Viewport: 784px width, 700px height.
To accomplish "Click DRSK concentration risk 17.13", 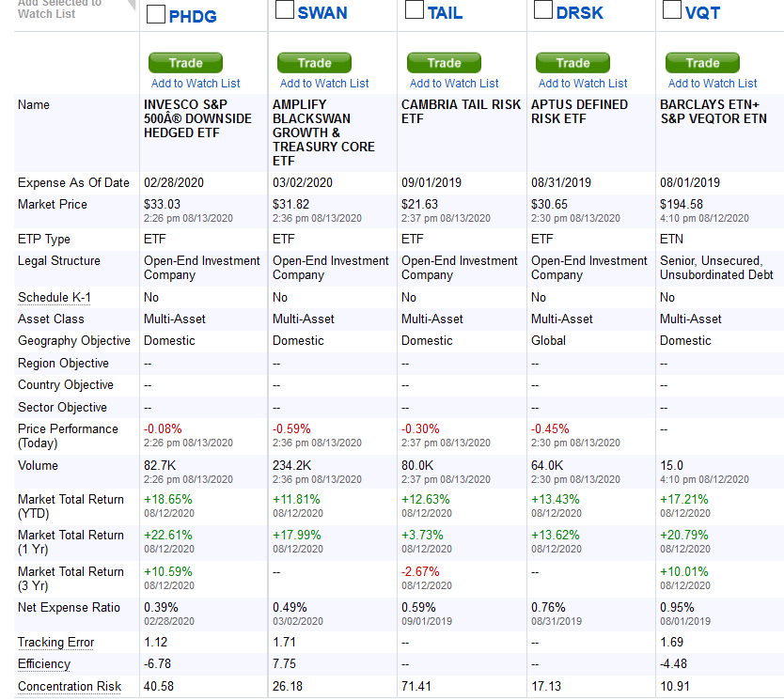I will click(545, 686).
